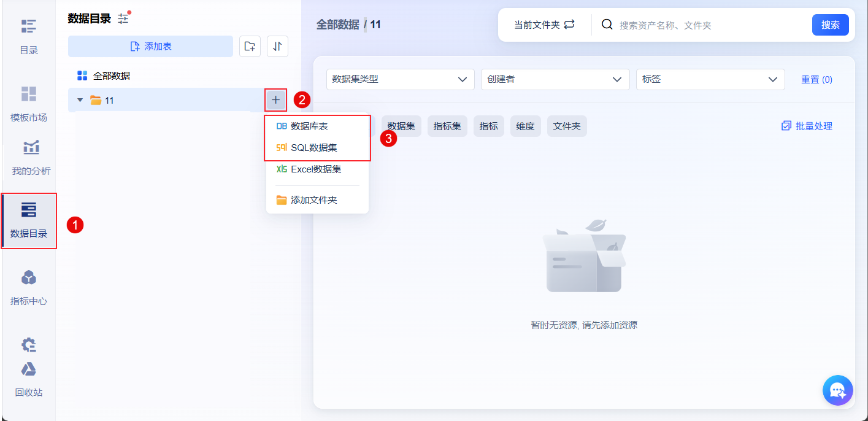Image resolution: width=868 pixels, height=421 pixels.
Task: Choose Excel数据集 in the context menu
Action: [317, 169]
